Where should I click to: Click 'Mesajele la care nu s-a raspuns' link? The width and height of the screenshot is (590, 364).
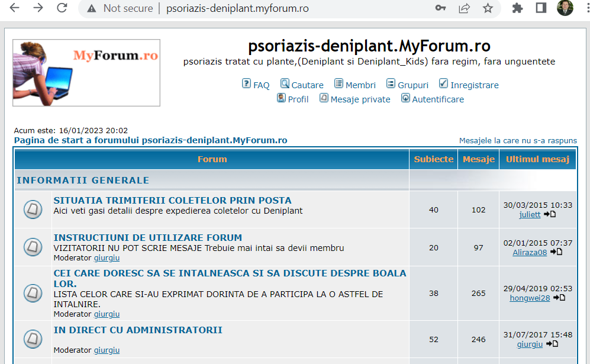pos(518,140)
